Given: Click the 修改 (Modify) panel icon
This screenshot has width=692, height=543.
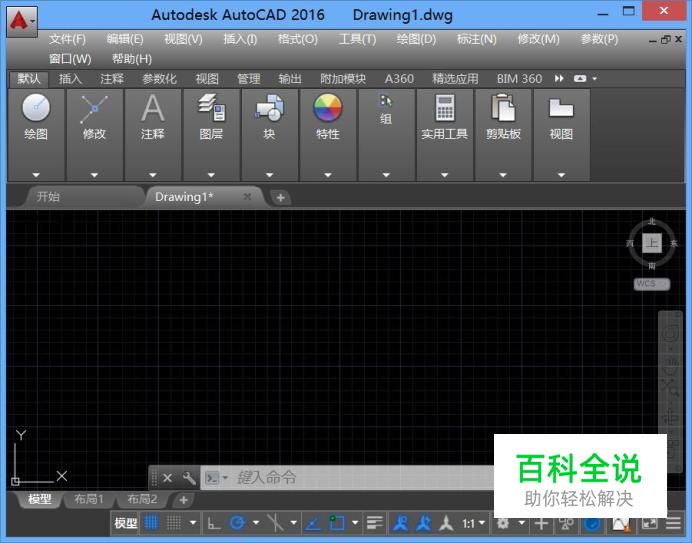Looking at the screenshot, I should 94,109.
